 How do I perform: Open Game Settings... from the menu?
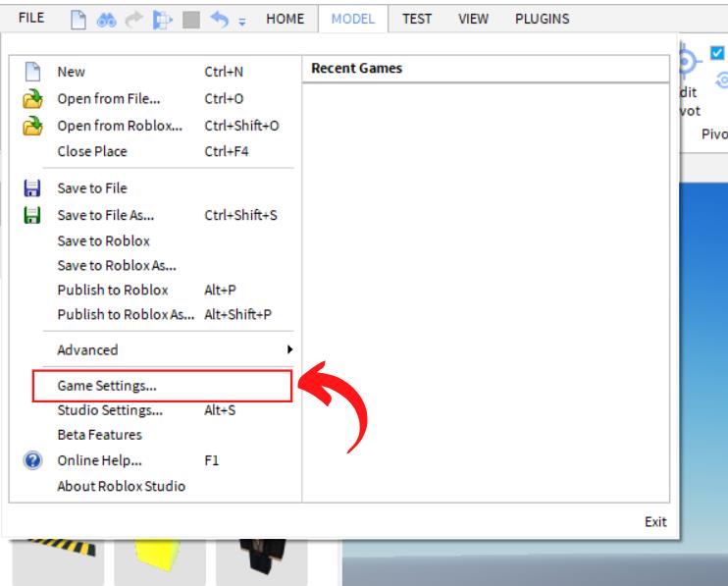pyautogui.click(x=162, y=386)
